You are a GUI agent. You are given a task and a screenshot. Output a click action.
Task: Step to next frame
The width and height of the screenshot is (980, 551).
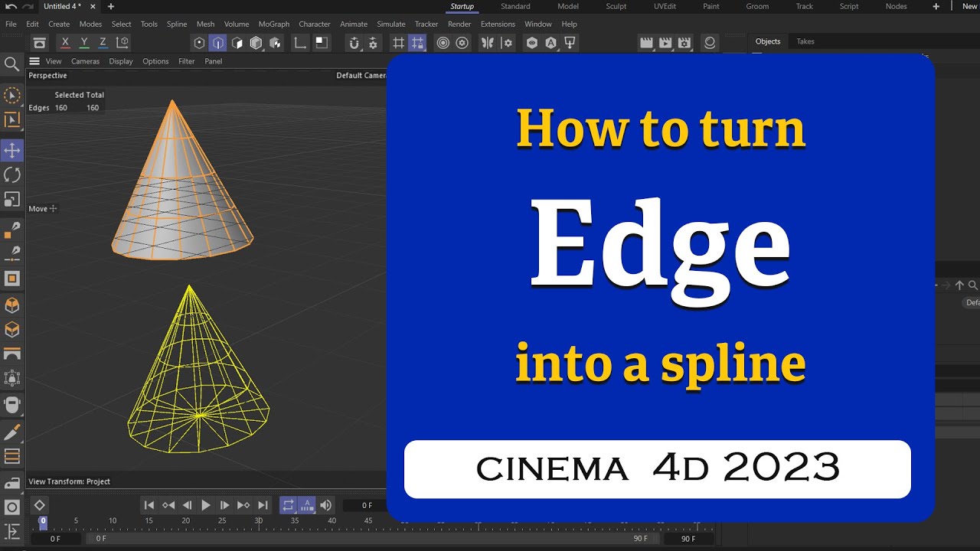click(224, 505)
